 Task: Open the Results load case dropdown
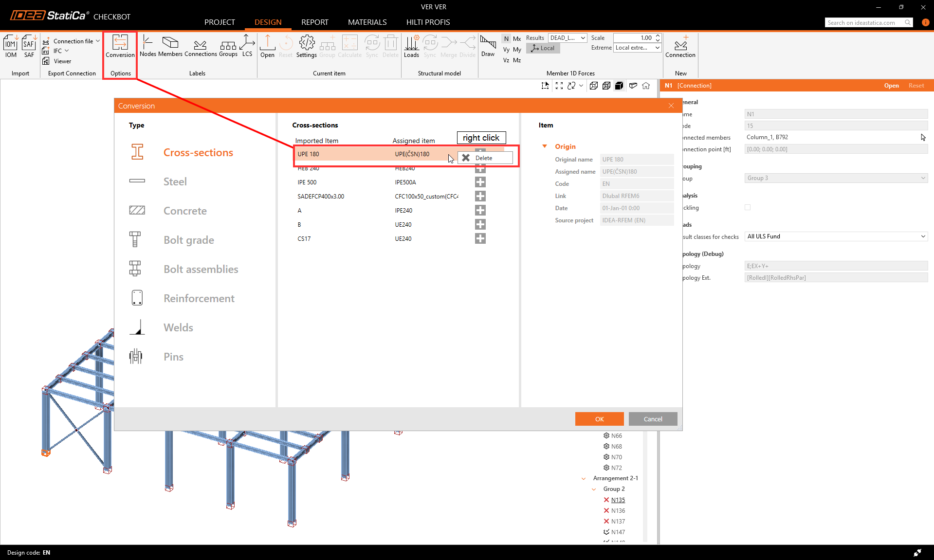568,38
